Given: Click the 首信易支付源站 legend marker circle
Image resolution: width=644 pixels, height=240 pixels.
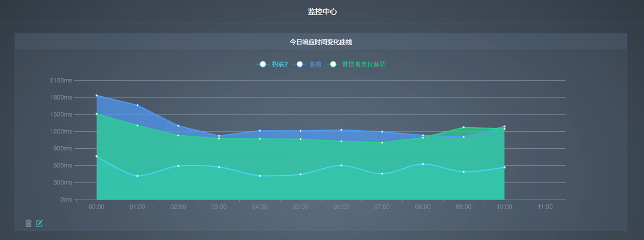Looking at the screenshot, I should click(x=333, y=64).
